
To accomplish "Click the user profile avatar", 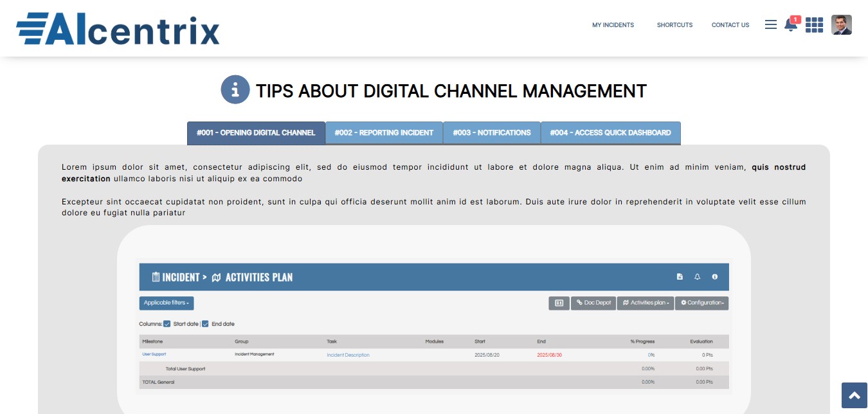I will pyautogui.click(x=841, y=25).
